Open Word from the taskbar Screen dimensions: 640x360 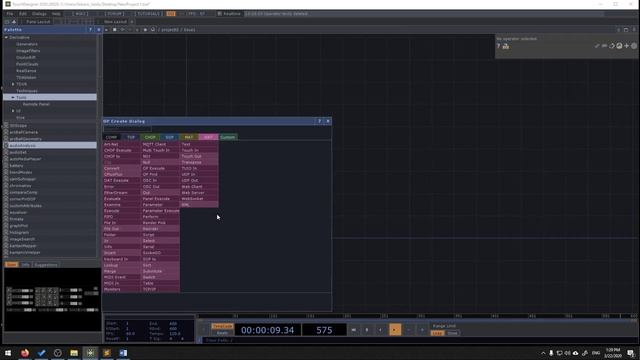[x=123, y=353]
